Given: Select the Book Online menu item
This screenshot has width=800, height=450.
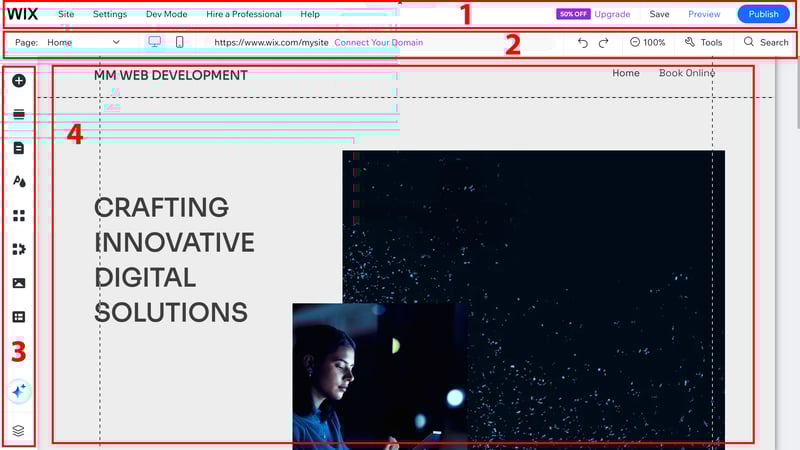Looking at the screenshot, I should click(687, 73).
